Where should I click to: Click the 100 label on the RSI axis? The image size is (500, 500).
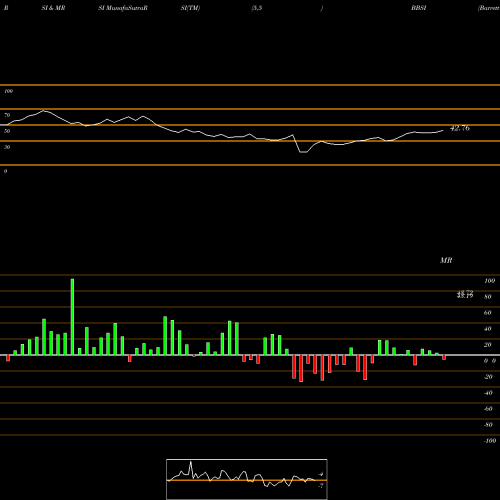(8, 91)
